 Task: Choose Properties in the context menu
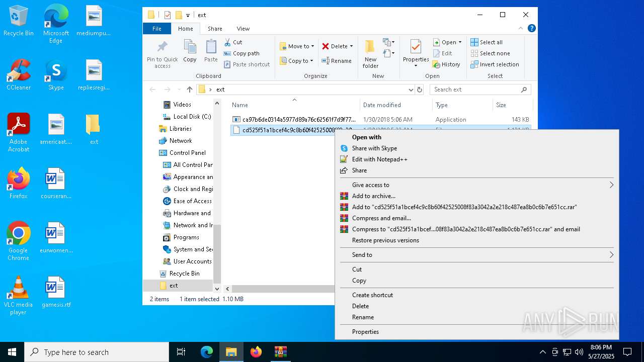[x=476, y=332]
